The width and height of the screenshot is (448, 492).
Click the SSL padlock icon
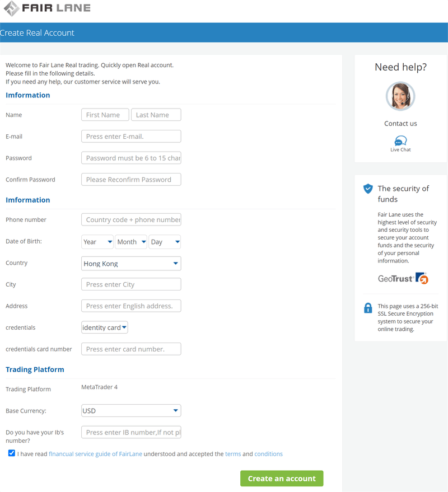pos(368,308)
